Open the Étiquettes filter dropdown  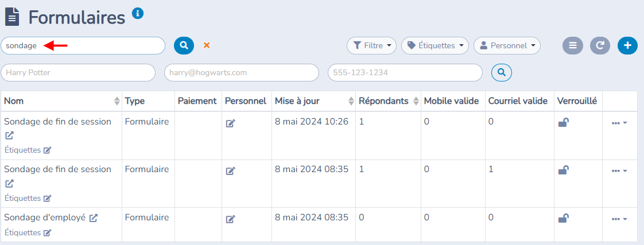coord(435,45)
